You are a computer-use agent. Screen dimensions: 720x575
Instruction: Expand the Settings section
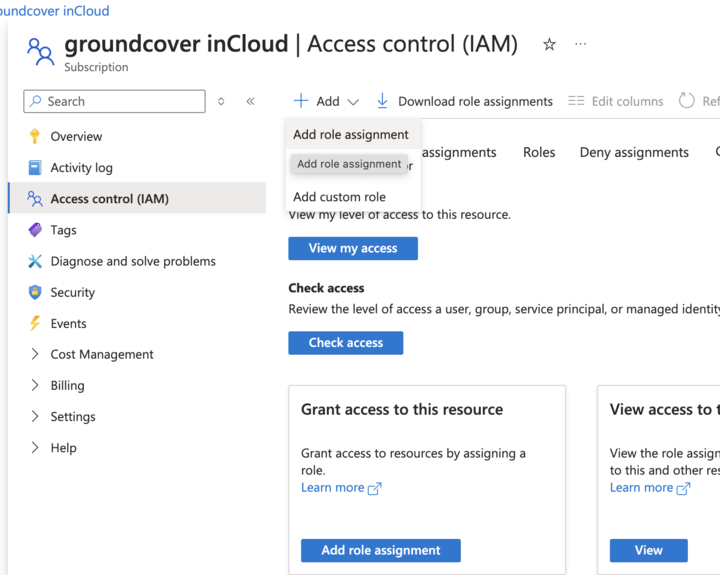click(35, 417)
